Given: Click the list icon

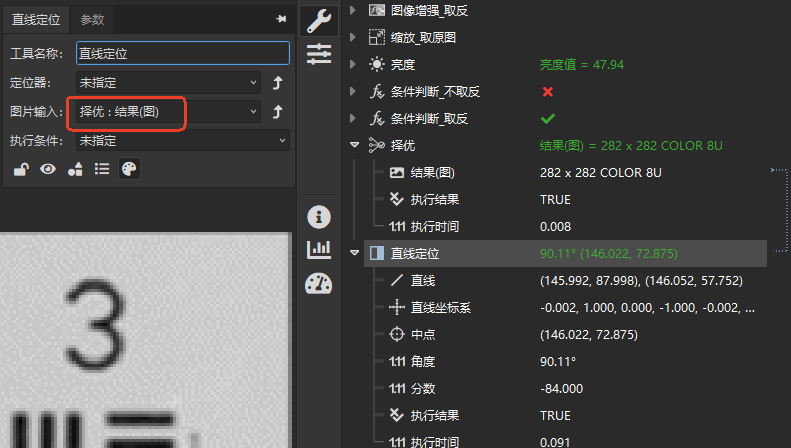Looking at the screenshot, I should point(102,169).
